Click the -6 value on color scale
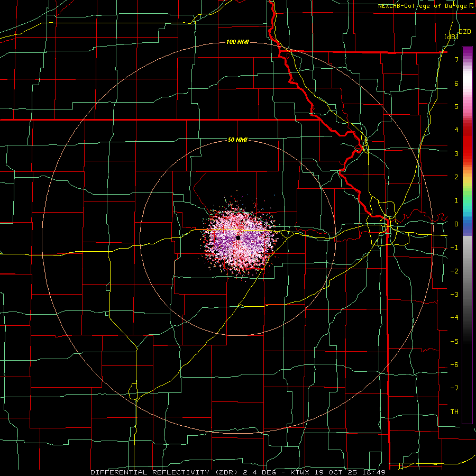476x476 pixels. 454,365
